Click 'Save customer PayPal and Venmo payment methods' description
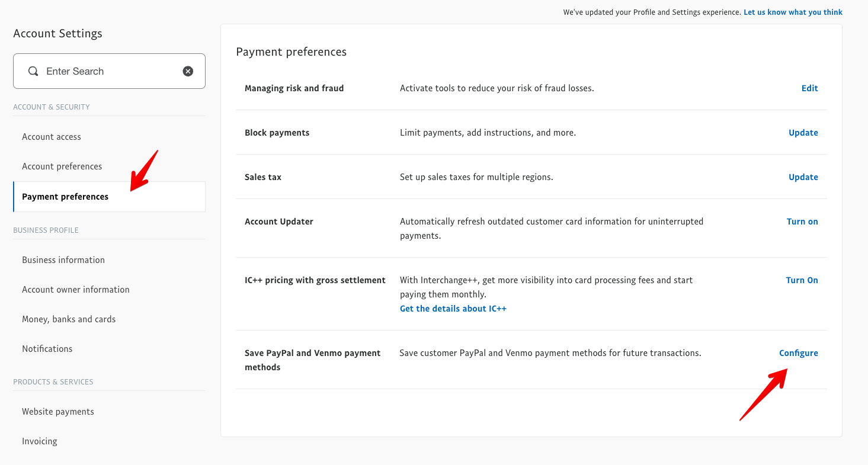868x465 pixels. point(550,353)
